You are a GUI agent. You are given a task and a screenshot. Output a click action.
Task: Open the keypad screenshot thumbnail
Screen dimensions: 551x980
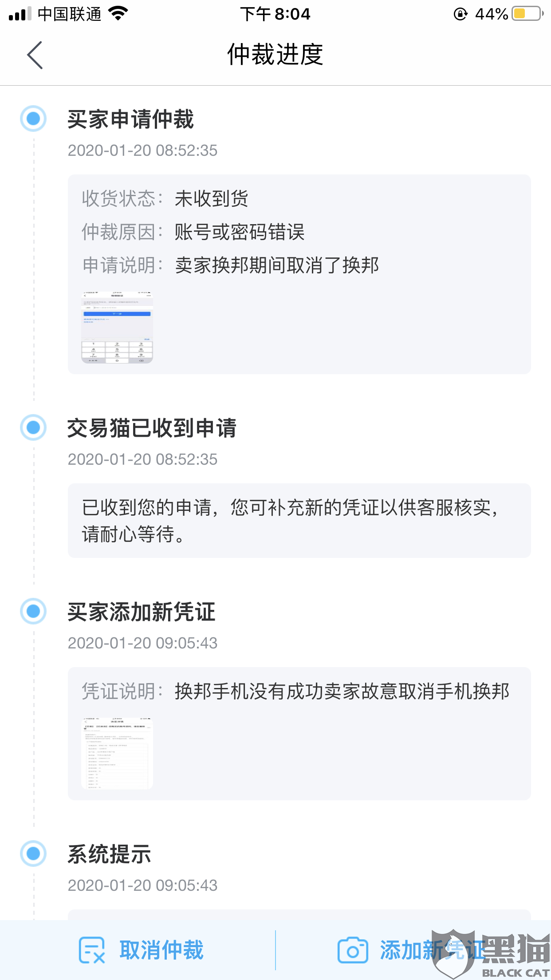[x=117, y=328]
